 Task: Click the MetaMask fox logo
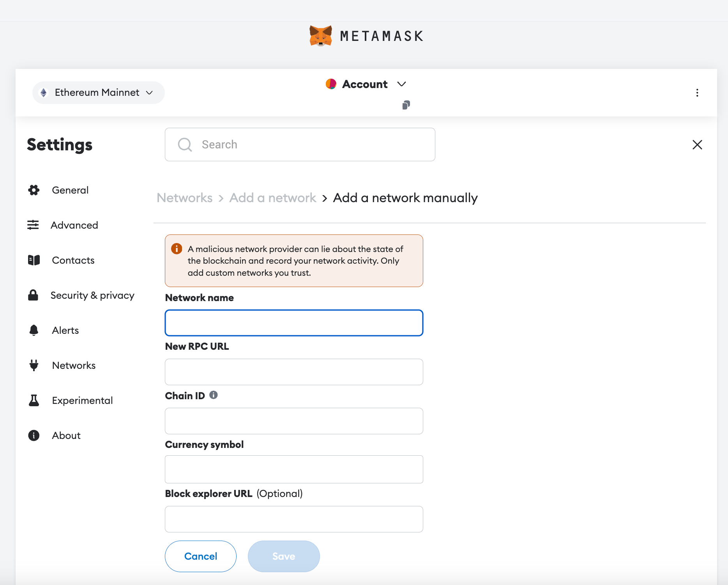point(320,36)
